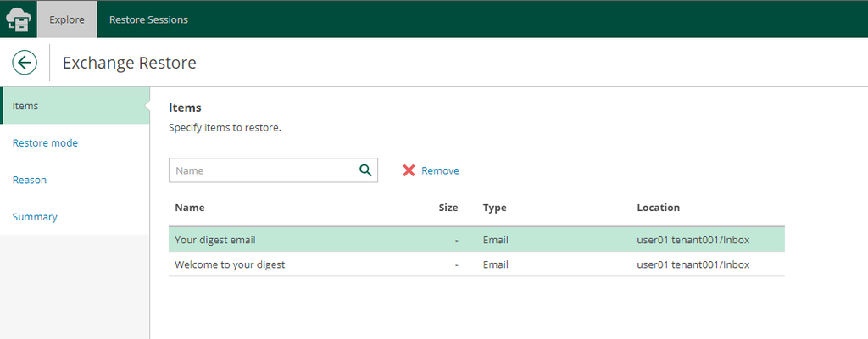Click the Type cell of 'Welcome to your digest'
The image size is (868, 339).
496,264
